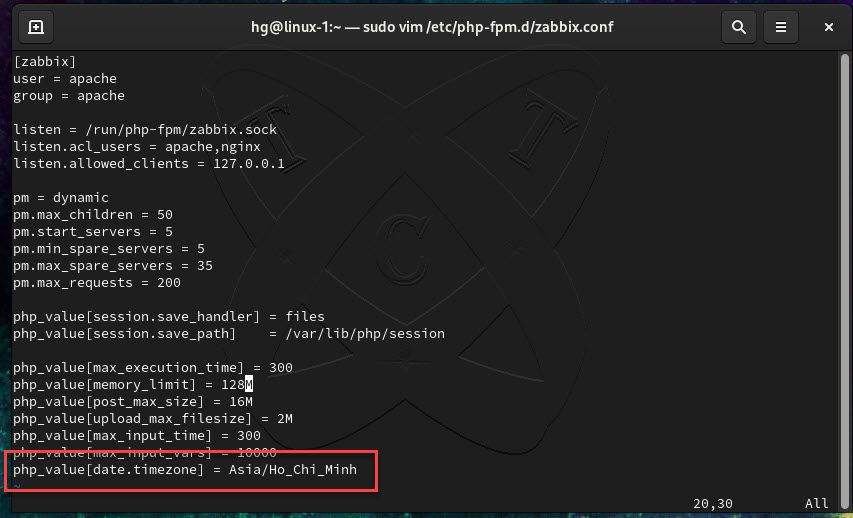Image resolution: width=853 pixels, height=518 pixels.
Task: Close the terminal window
Action: tap(829, 27)
